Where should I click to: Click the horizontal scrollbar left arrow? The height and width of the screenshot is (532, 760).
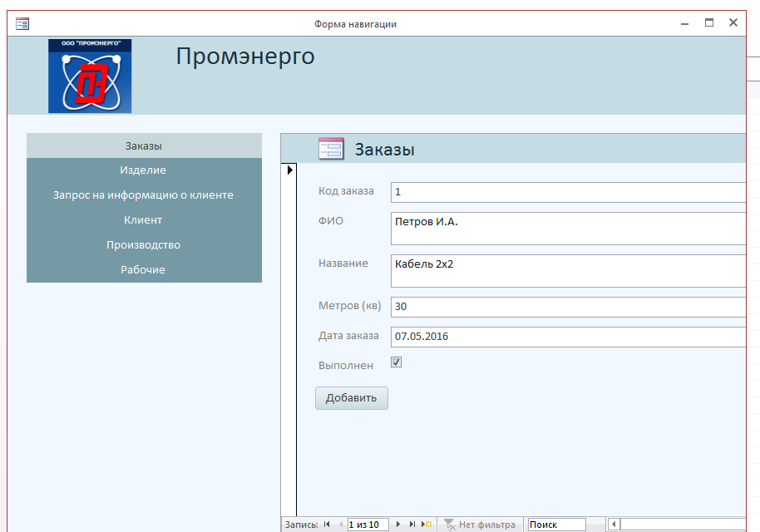[614, 525]
